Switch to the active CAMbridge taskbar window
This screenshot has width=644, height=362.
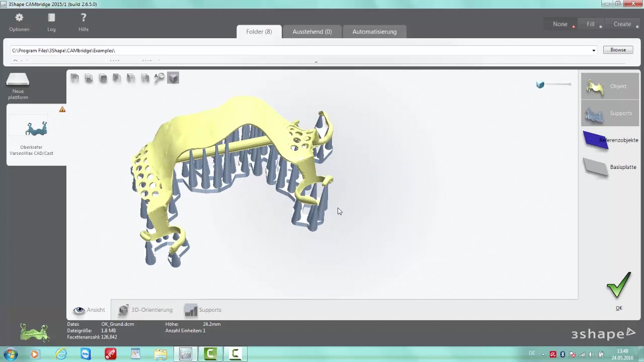(x=185, y=354)
